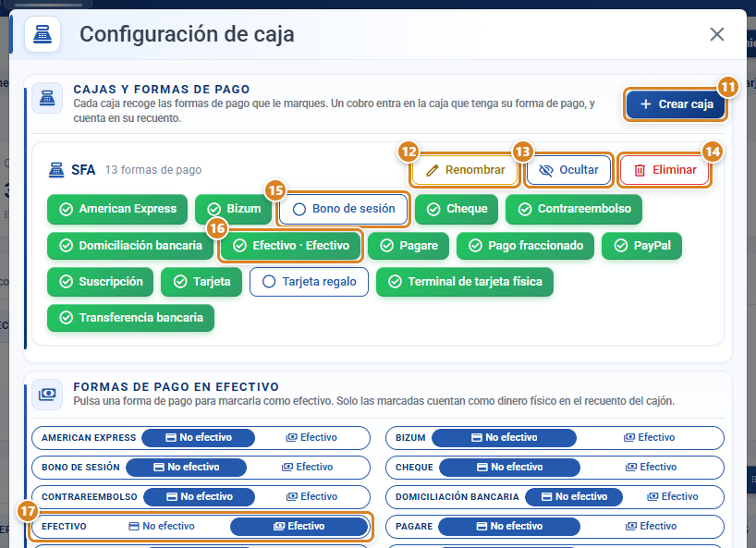Click the register icon next to SFA
Screen dimensions: 756x548
56,170
